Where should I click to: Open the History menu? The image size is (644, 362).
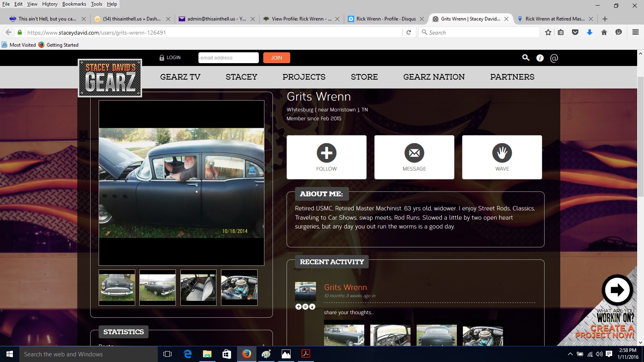click(50, 4)
